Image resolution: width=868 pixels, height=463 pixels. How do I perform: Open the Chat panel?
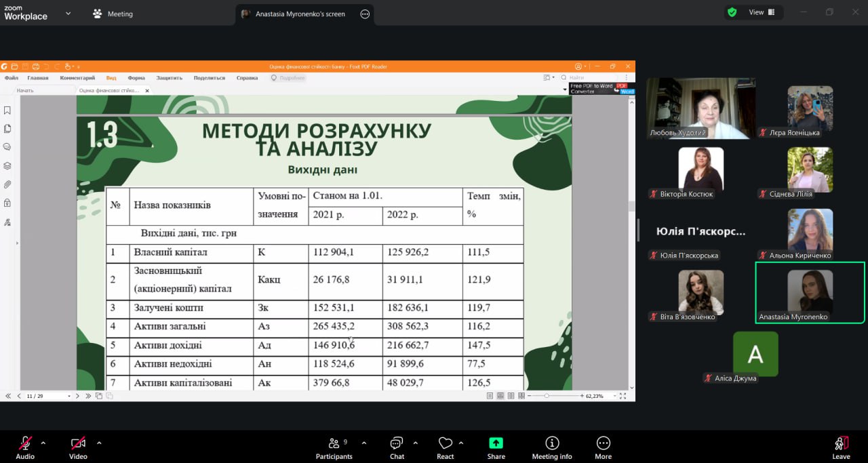(x=397, y=447)
